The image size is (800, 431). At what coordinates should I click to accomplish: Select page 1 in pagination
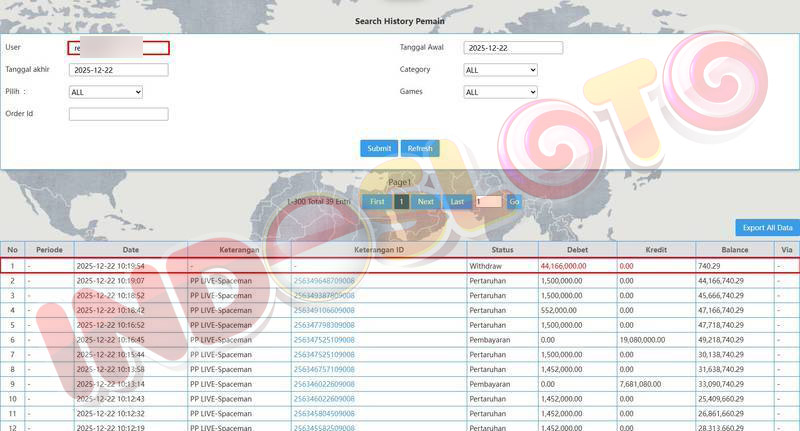(401, 201)
